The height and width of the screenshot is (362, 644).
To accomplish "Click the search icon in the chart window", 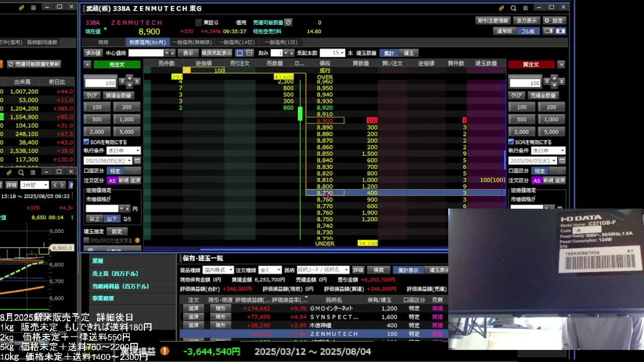I will 21,172.
